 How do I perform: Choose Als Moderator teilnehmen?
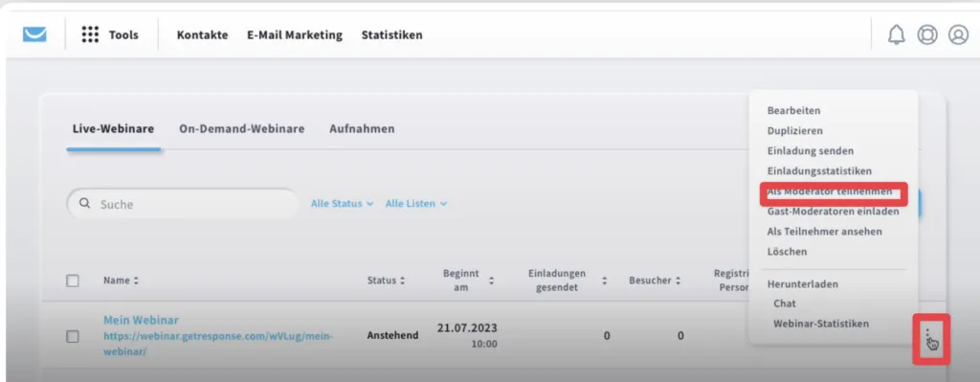830,191
